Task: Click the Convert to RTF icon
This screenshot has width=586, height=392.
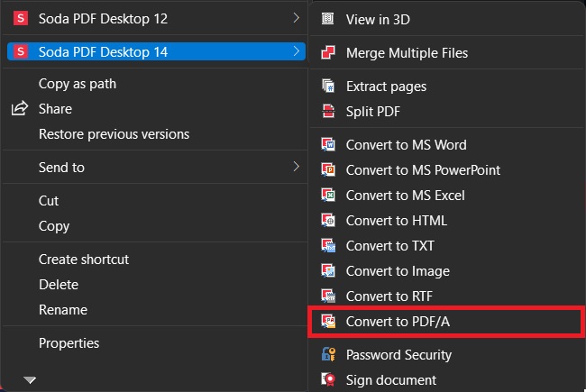Action: click(x=328, y=296)
